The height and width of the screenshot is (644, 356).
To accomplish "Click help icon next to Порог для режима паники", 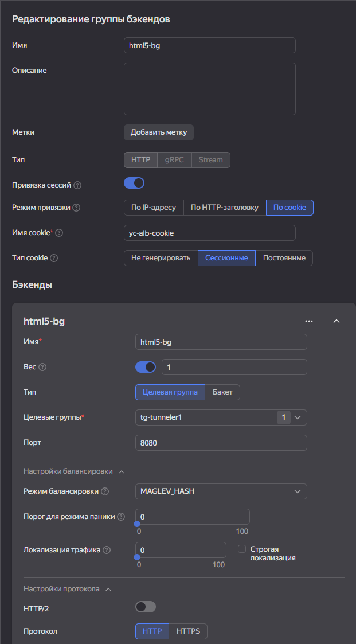I will [x=121, y=517].
